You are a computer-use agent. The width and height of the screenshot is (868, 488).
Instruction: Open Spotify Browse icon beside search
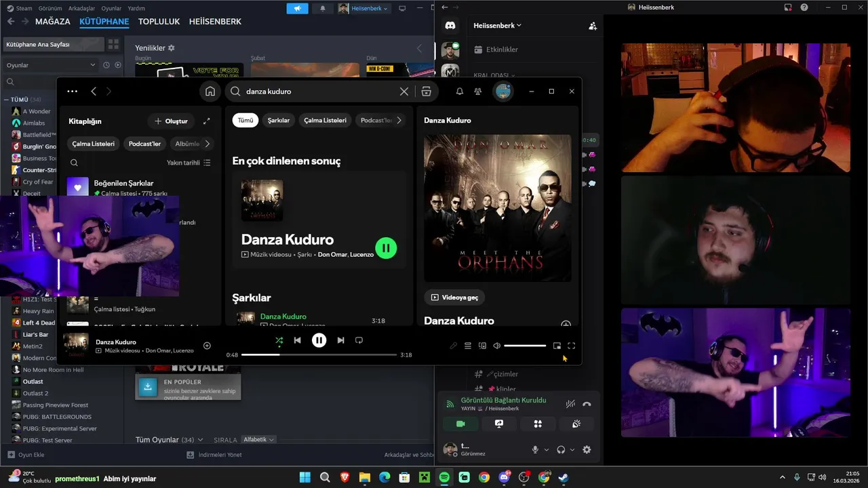tap(426, 91)
